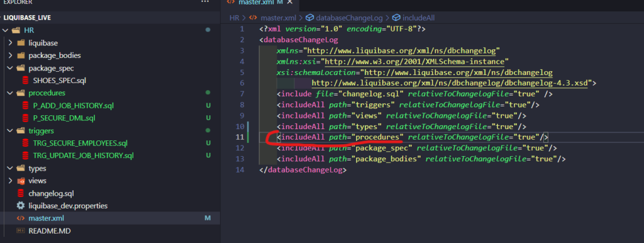The width and height of the screenshot is (644, 243).
Task: Expand the package_bodies folder
Action: coord(10,55)
